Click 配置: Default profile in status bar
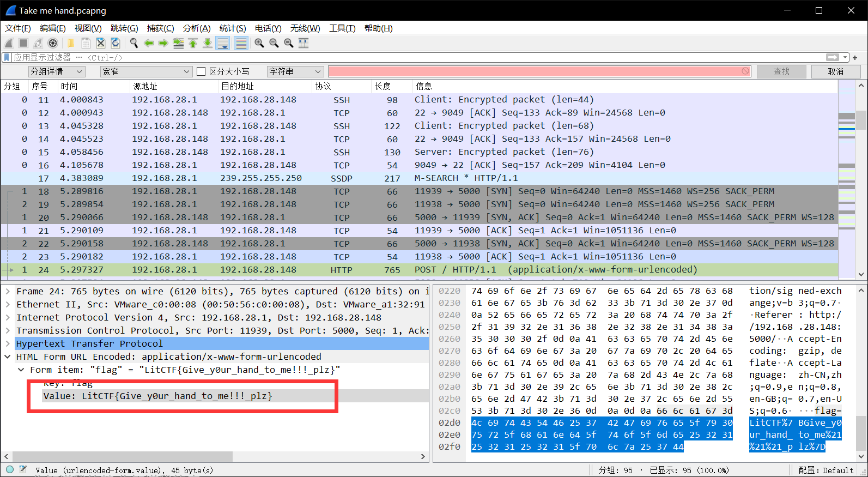The image size is (868, 477). click(826, 470)
